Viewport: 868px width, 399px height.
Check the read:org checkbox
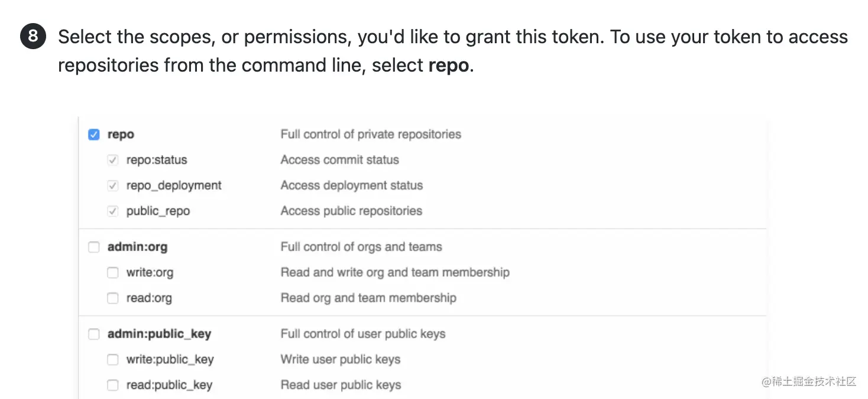tap(112, 298)
